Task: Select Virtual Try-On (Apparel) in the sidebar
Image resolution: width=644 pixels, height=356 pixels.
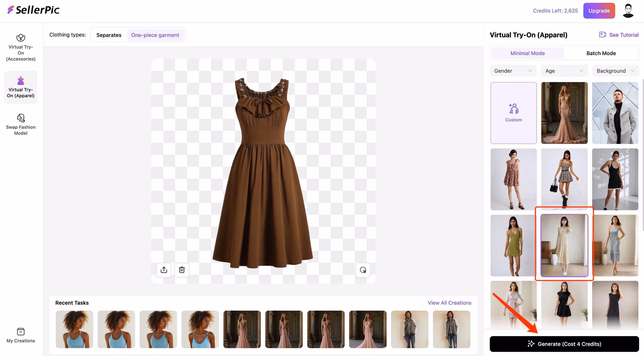Action: click(x=21, y=87)
